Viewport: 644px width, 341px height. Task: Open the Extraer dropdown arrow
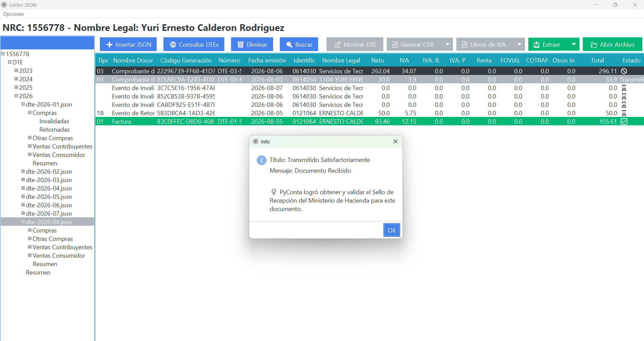[x=574, y=44]
